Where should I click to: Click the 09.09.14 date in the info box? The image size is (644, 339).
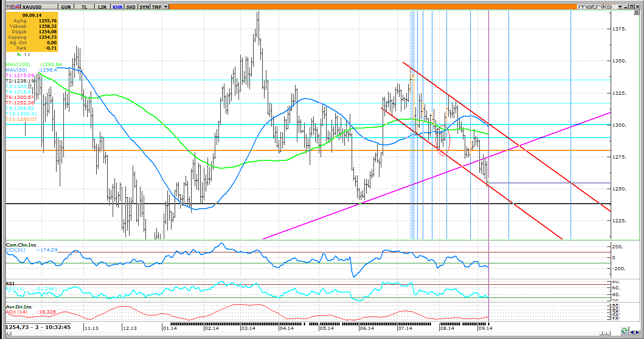coord(32,15)
